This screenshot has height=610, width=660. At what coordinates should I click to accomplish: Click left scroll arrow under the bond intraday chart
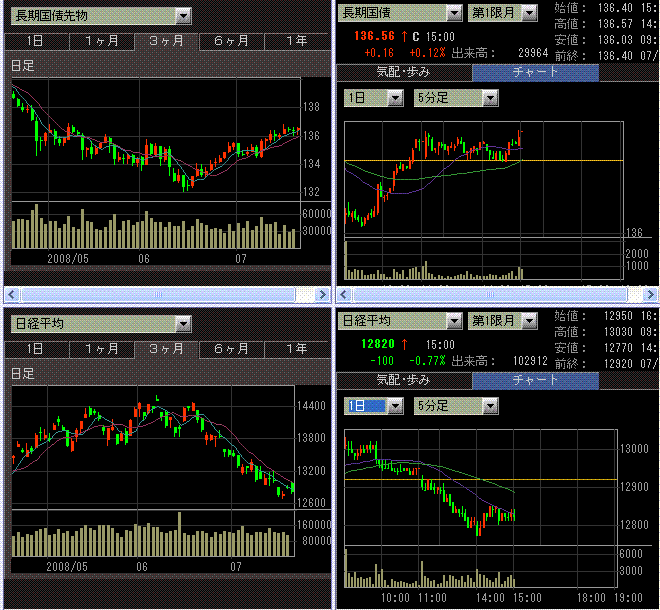tap(343, 294)
